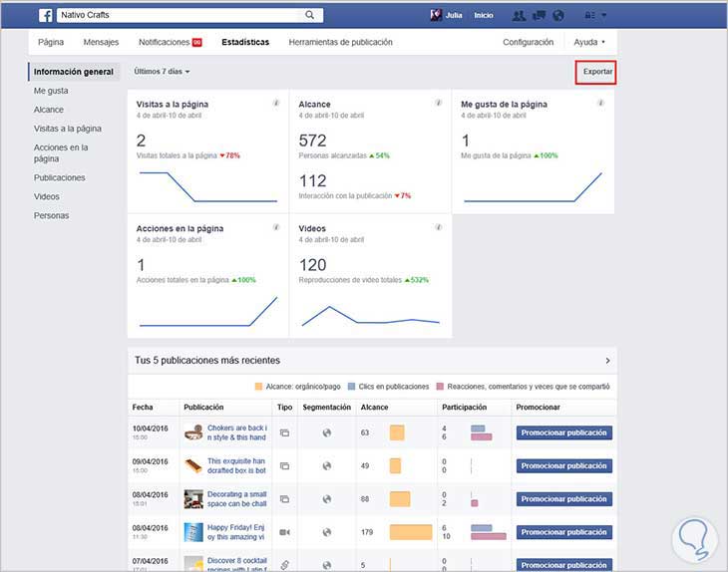Click info icon on Alcance card

(x=438, y=103)
